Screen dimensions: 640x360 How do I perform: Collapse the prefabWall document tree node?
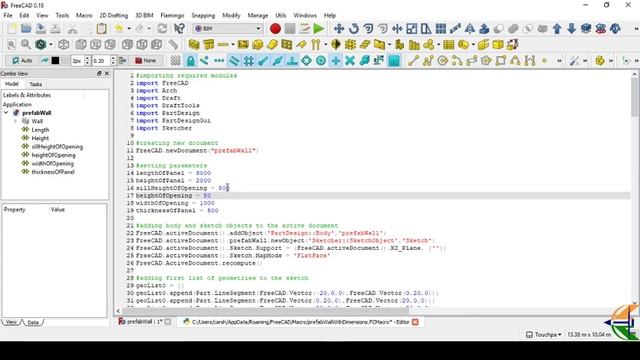[6, 113]
